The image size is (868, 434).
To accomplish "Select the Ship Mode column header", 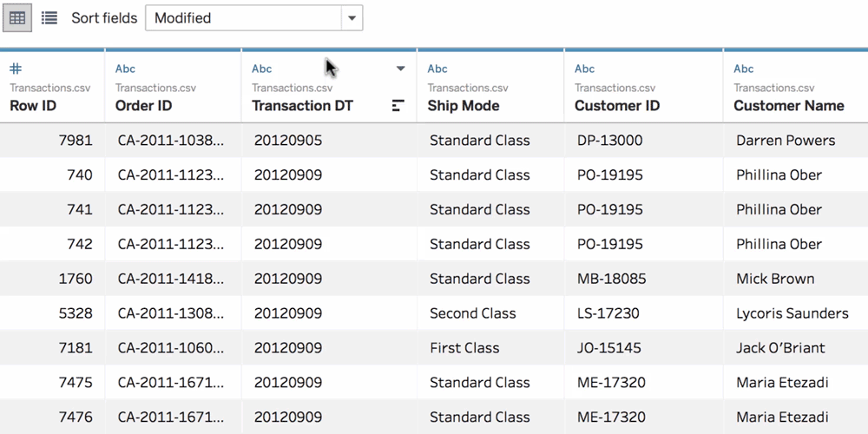I will coord(490,87).
